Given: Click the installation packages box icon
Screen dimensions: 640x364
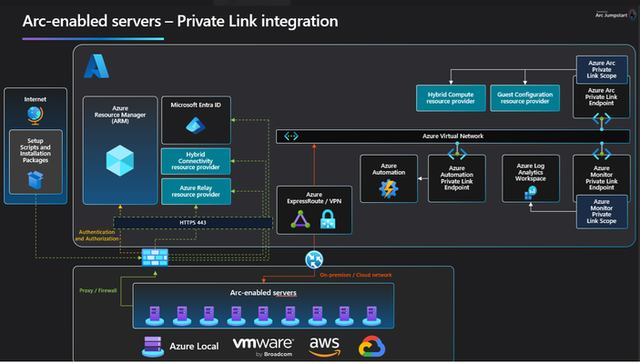Looking at the screenshot, I should point(36,180).
